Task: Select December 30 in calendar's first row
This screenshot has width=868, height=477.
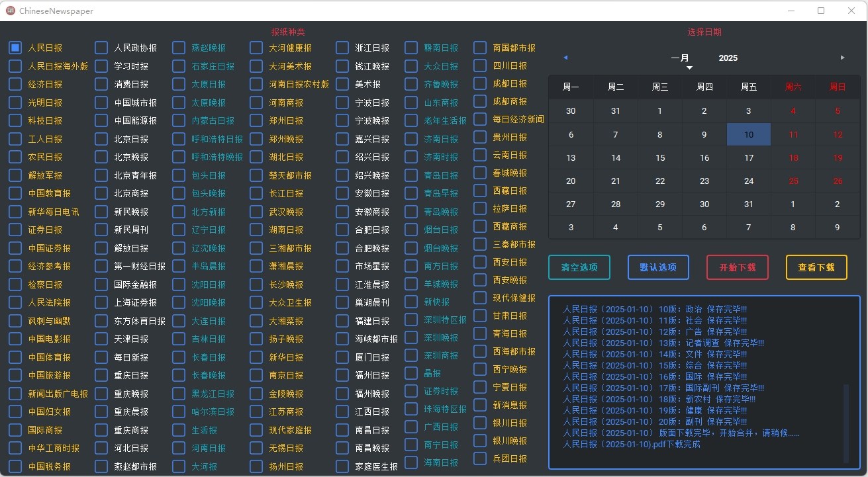Action: pyautogui.click(x=571, y=111)
